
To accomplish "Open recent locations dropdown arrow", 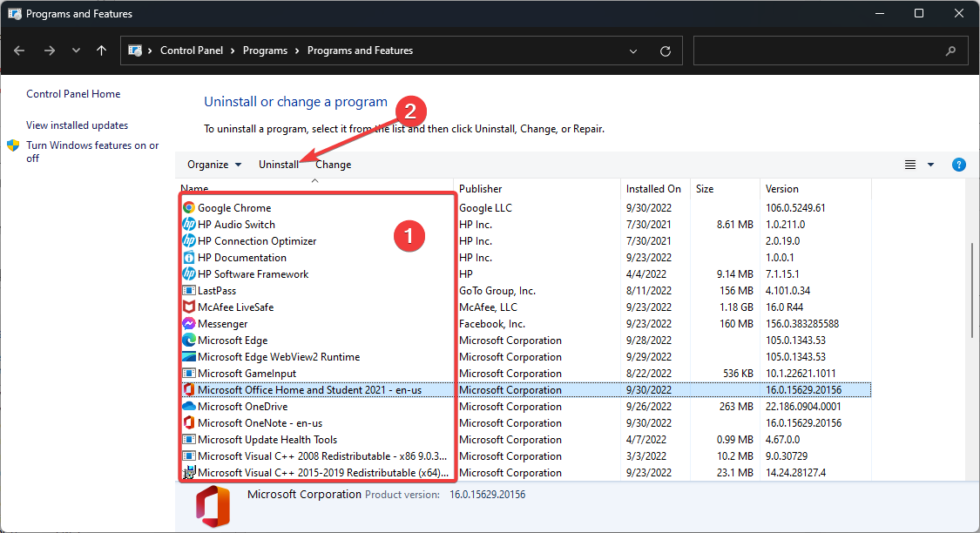I will pos(76,51).
